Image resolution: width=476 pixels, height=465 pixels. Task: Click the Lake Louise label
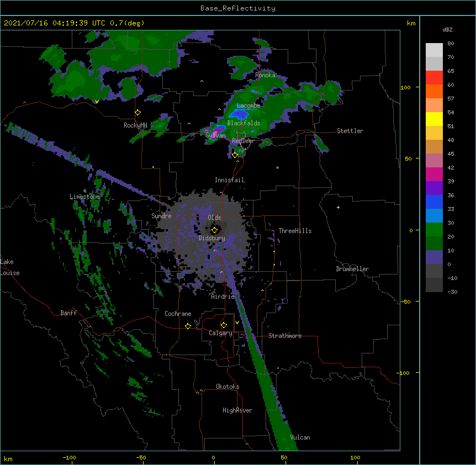pyautogui.click(x=10, y=267)
